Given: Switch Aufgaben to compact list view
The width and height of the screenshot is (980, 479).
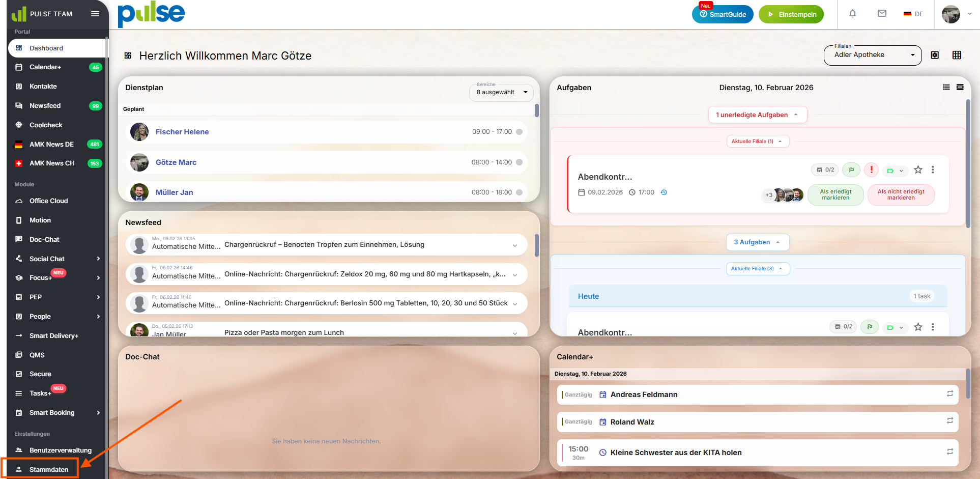Looking at the screenshot, I should coord(946,87).
